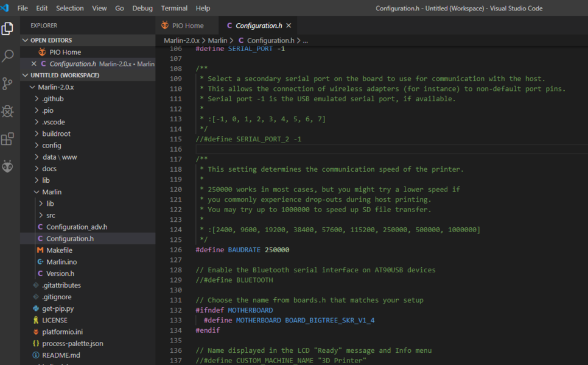
Task: Open the Edit menu
Action: tap(41, 9)
